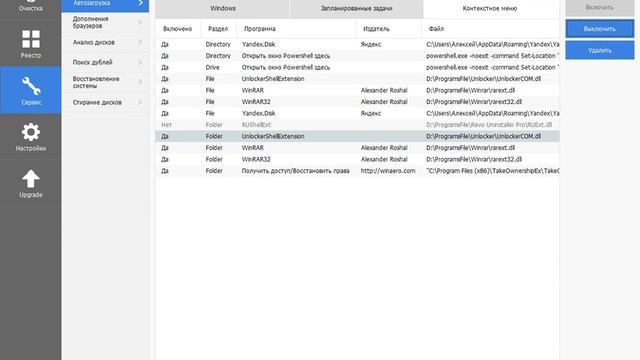The image size is (640, 360).
Task: Select the File Yandex.Disk row
Action: pyautogui.click(x=358, y=113)
